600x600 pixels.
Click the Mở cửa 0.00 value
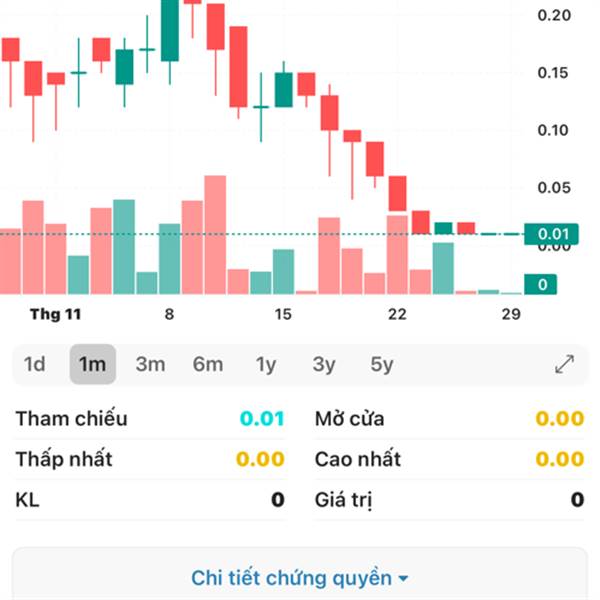(560, 418)
